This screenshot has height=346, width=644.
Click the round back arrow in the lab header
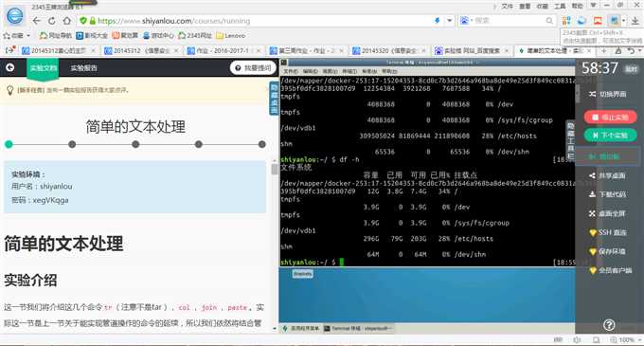click(x=9, y=67)
